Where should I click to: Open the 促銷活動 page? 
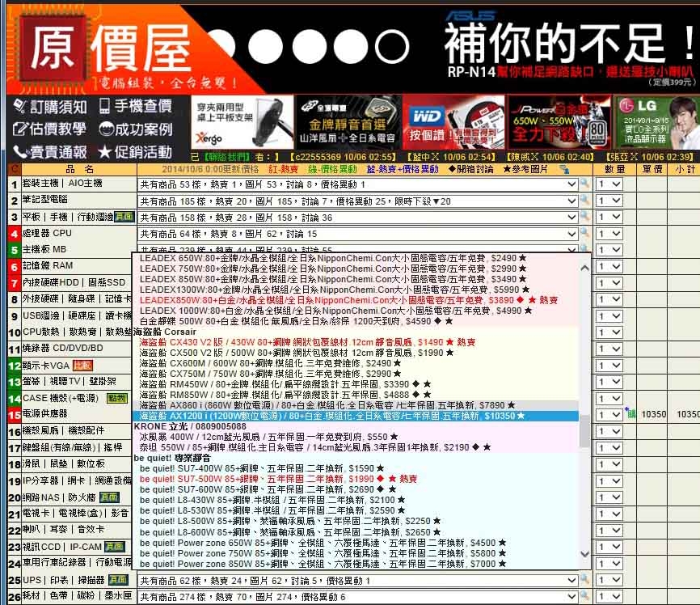(x=136, y=152)
